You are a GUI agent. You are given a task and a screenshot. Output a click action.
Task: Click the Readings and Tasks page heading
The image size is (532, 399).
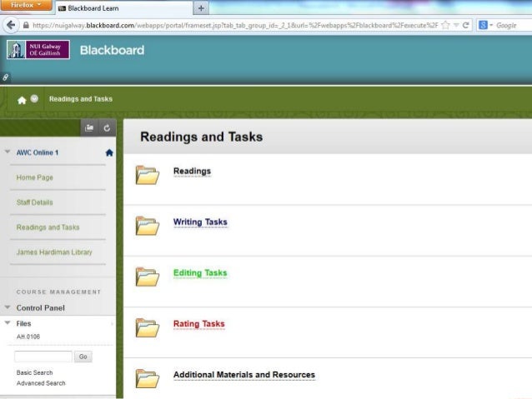(202, 137)
